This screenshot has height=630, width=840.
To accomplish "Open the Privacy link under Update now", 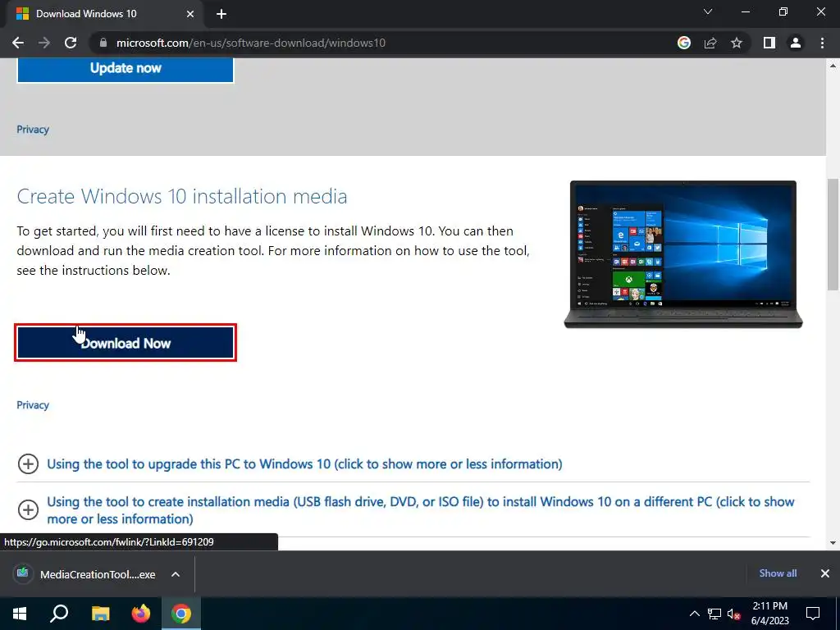I will coord(33,130).
